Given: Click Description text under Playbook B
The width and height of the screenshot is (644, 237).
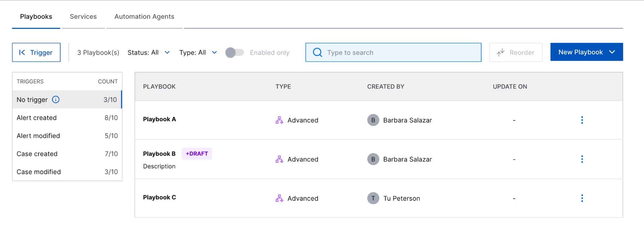Looking at the screenshot, I should [x=159, y=166].
